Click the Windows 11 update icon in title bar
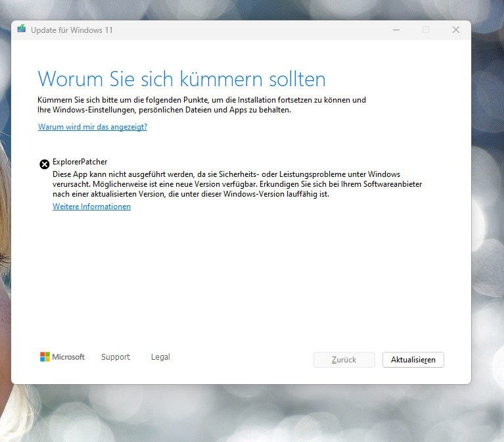 (x=22, y=29)
